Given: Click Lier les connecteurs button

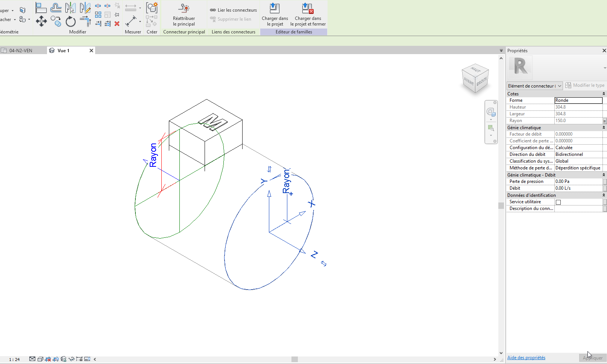Looking at the screenshot, I should pyautogui.click(x=233, y=10).
